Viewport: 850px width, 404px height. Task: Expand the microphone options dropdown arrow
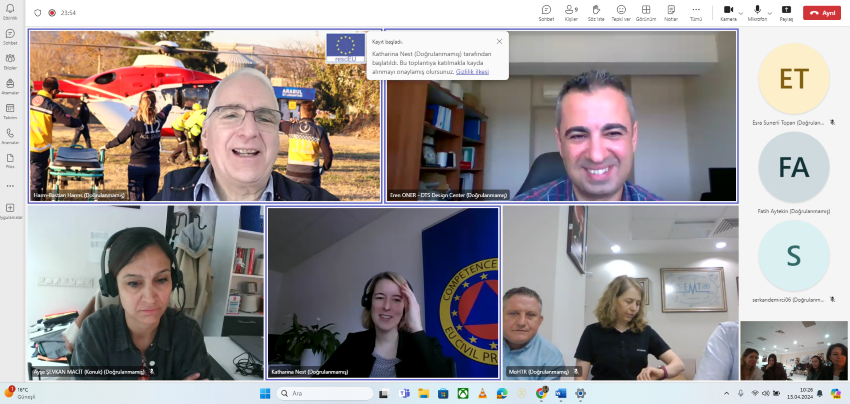click(x=770, y=12)
